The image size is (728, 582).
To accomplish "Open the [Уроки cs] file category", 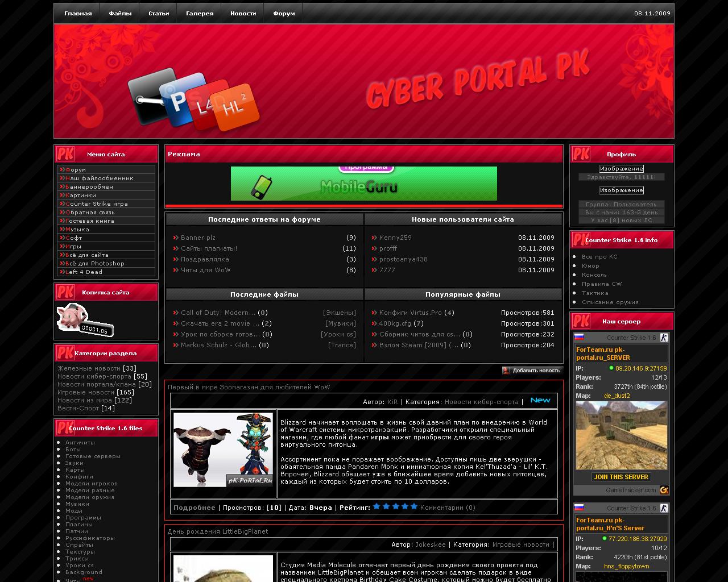I will tap(338, 334).
